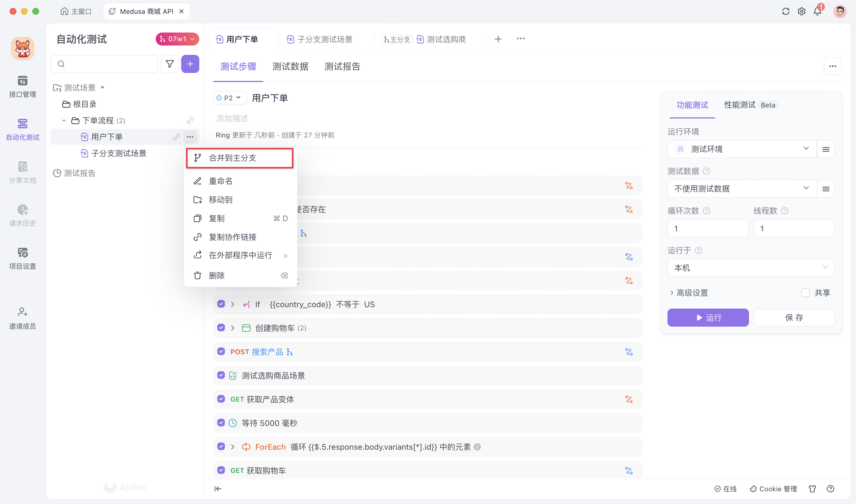The image size is (856, 504).
Task: Uncheck the 等待 5000 毫秒 step
Action: click(221, 423)
